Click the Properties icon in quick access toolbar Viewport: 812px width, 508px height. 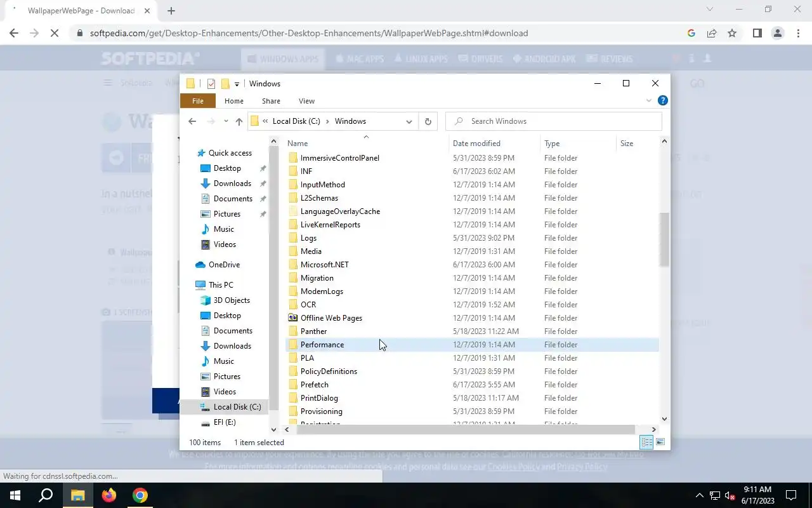pyautogui.click(x=211, y=84)
